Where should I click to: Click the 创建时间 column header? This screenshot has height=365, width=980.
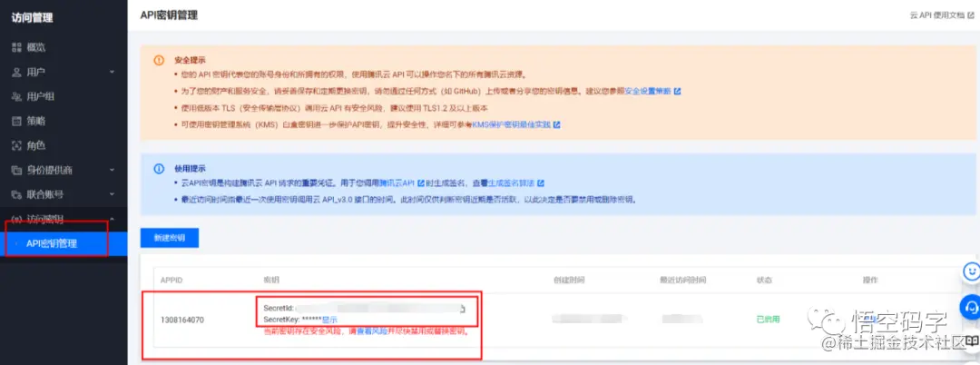(569, 280)
